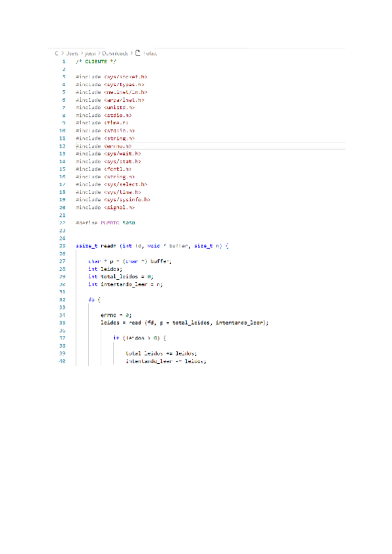Open the file name breadcrumb after file icon

[150, 54]
